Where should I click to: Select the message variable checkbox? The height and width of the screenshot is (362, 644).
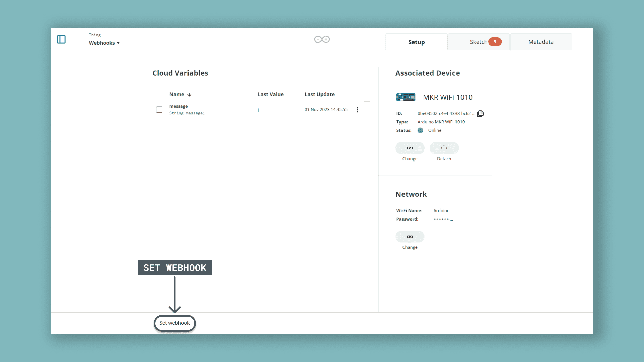(159, 110)
